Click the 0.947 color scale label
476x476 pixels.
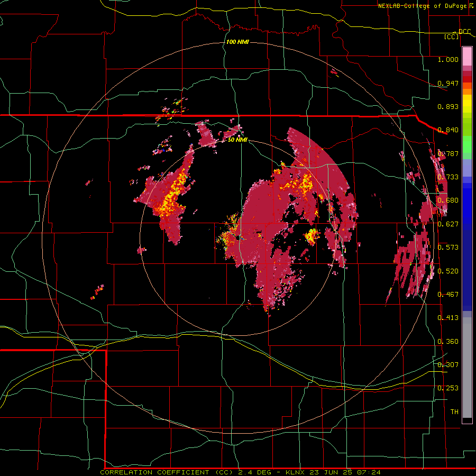(448, 83)
